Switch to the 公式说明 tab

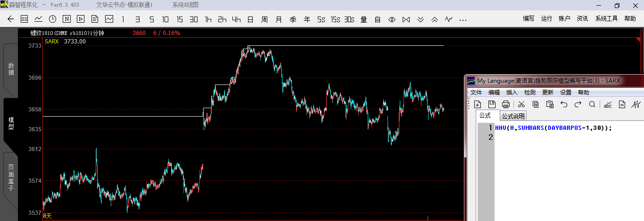click(513, 116)
